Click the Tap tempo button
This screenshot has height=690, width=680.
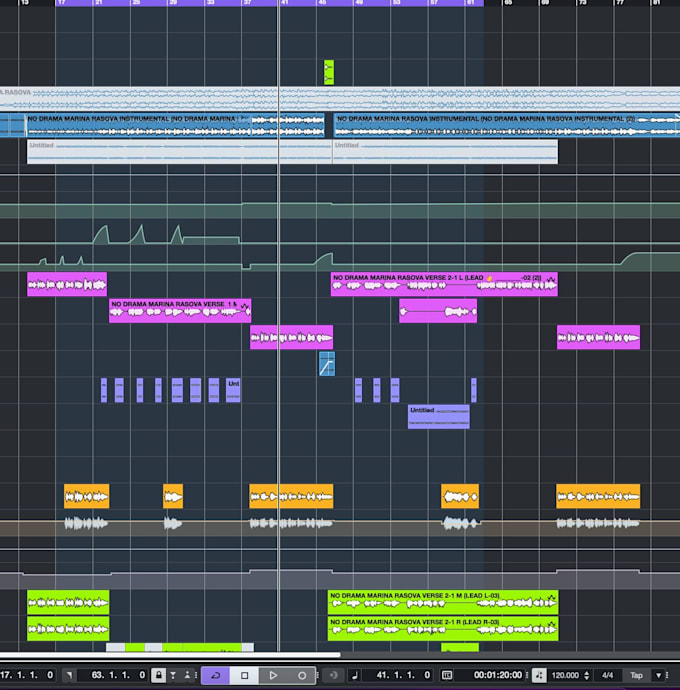pyautogui.click(x=636, y=675)
